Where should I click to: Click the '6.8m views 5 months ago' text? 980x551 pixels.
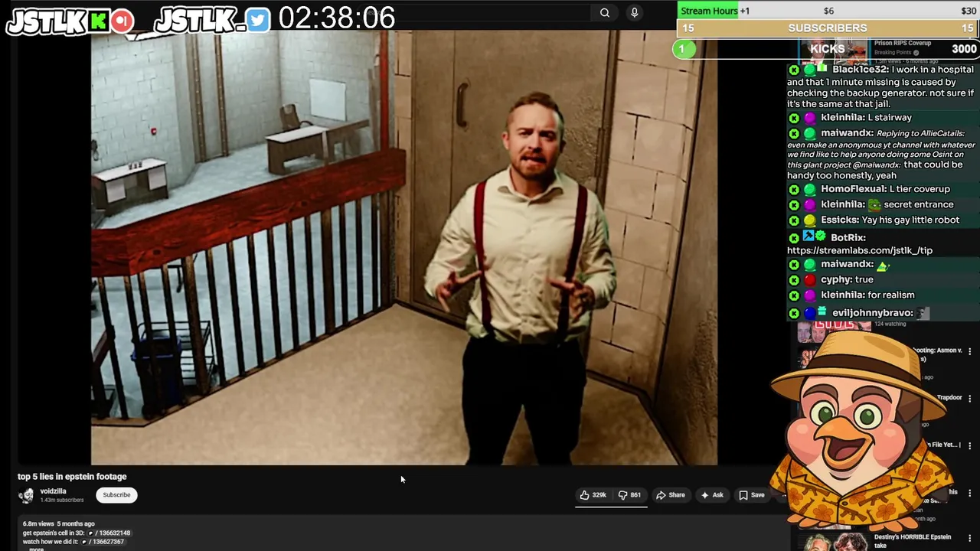[59, 523]
